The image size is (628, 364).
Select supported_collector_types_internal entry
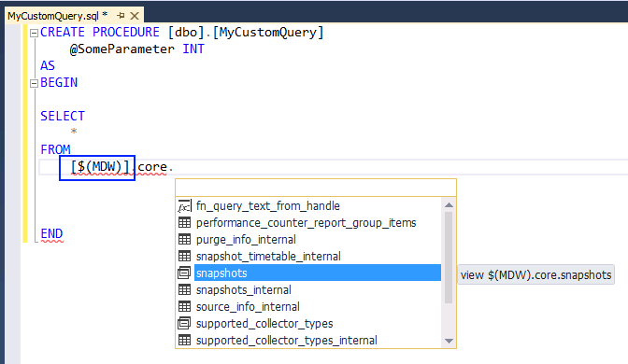click(287, 341)
